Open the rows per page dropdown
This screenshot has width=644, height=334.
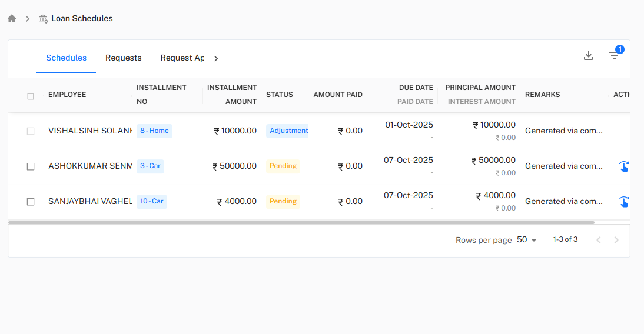(x=527, y=240)
